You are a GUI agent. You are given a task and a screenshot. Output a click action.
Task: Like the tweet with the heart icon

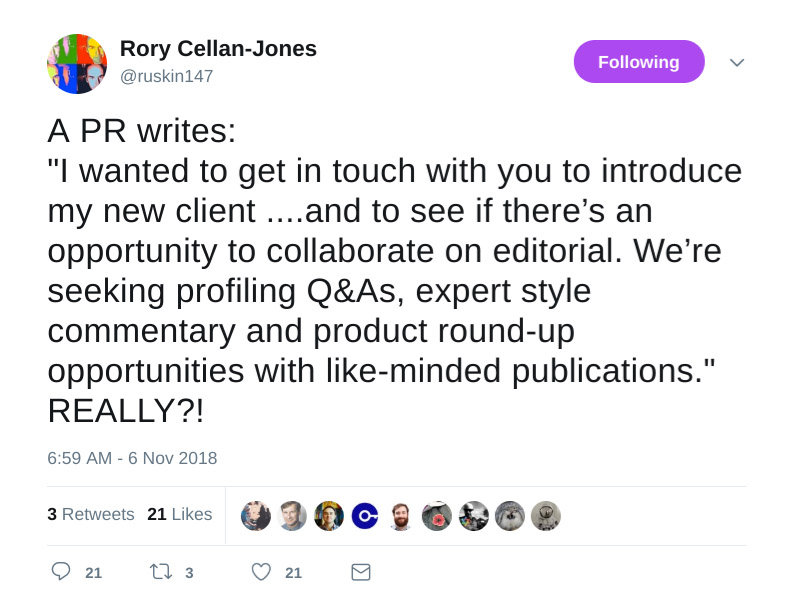pos(261,571)
